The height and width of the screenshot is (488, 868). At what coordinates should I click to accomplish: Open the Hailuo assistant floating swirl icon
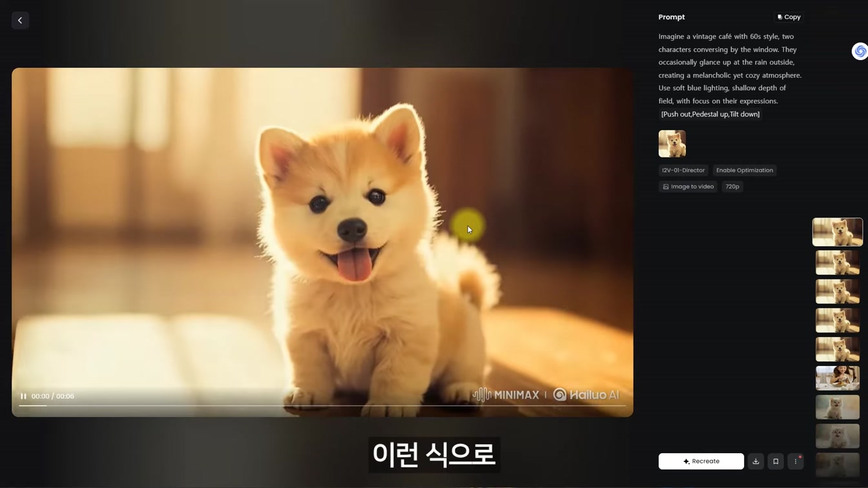coord(860,51)
